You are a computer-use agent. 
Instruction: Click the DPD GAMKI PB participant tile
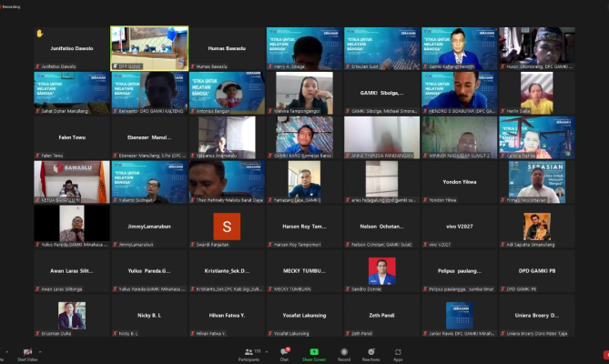pos(535,270)
